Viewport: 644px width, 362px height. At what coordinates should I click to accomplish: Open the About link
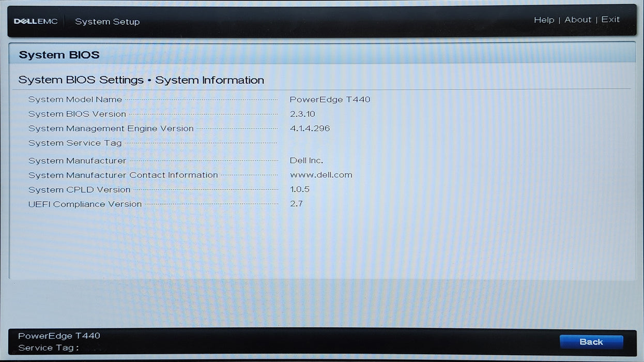pos(578,20)
